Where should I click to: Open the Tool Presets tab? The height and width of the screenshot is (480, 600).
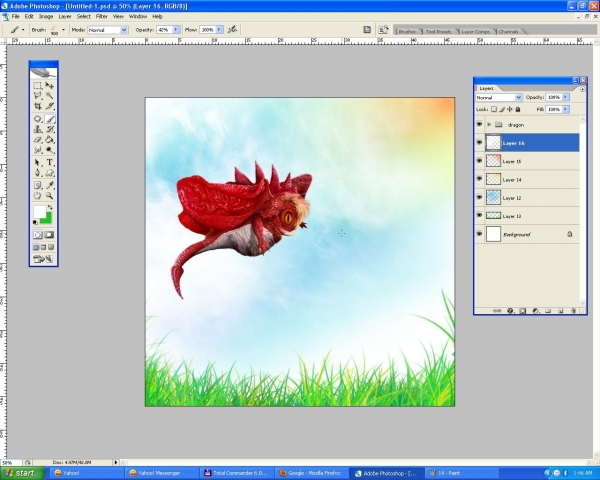[439, 31]
